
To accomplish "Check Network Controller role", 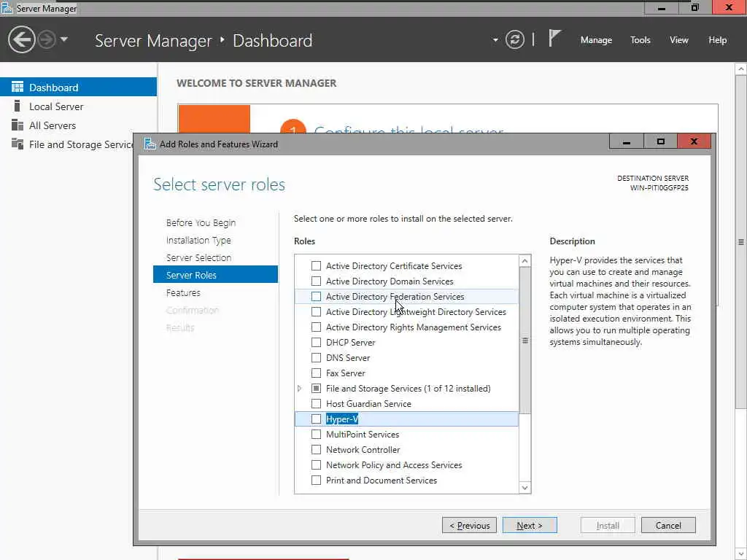I will click(x=316, y=449).
